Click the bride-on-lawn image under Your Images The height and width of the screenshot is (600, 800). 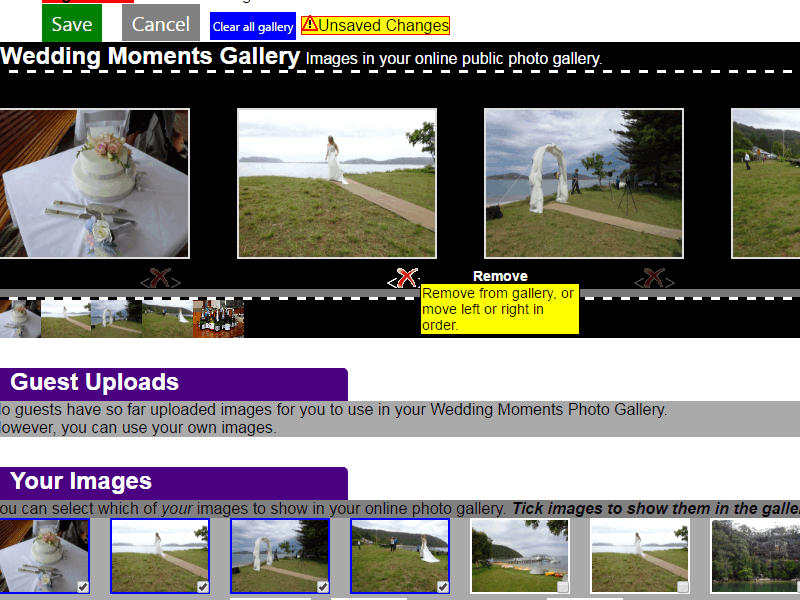point(400,556)
